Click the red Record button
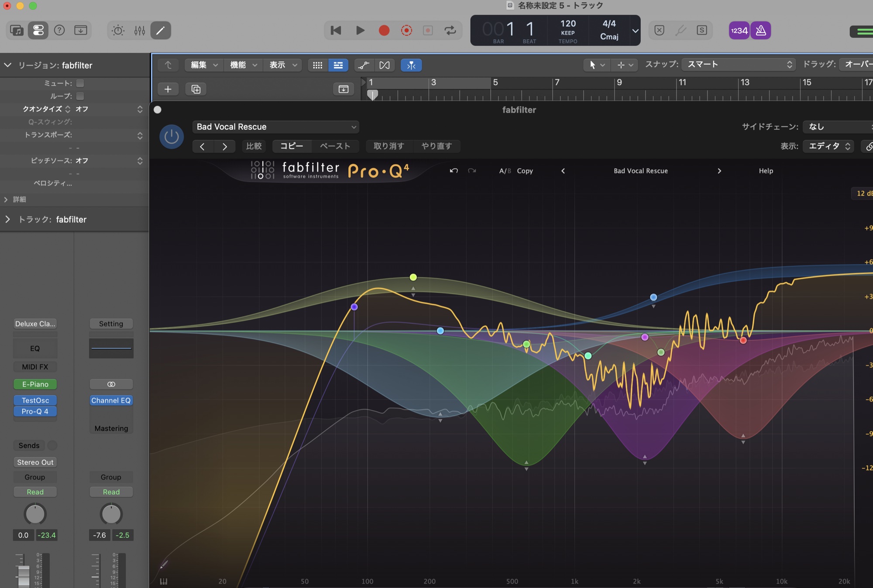This screenshot has height=588, width=873. coord(384,31)
